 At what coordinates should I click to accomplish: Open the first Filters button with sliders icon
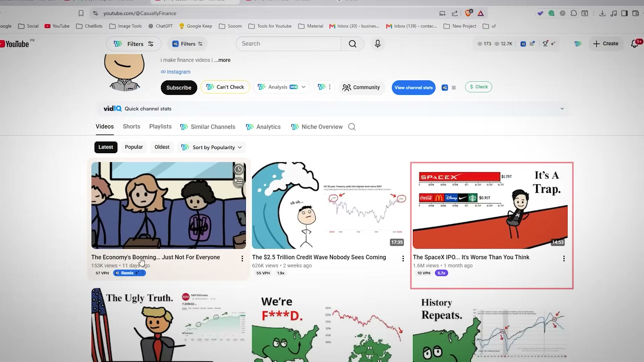[134, 44]
